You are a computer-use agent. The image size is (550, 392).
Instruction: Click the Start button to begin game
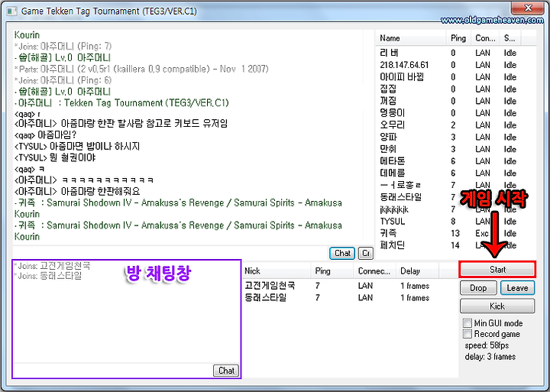[497, 270]
